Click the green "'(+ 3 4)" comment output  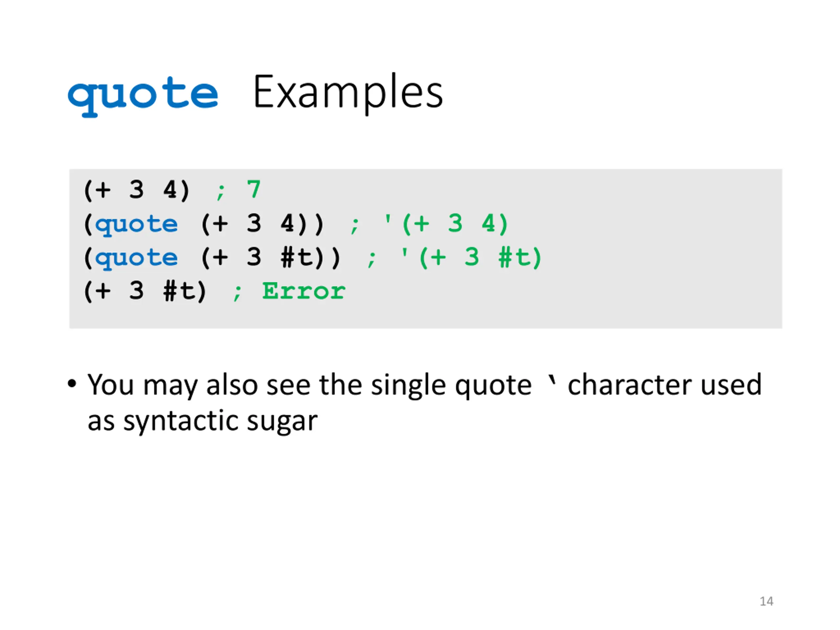(446, 224)
